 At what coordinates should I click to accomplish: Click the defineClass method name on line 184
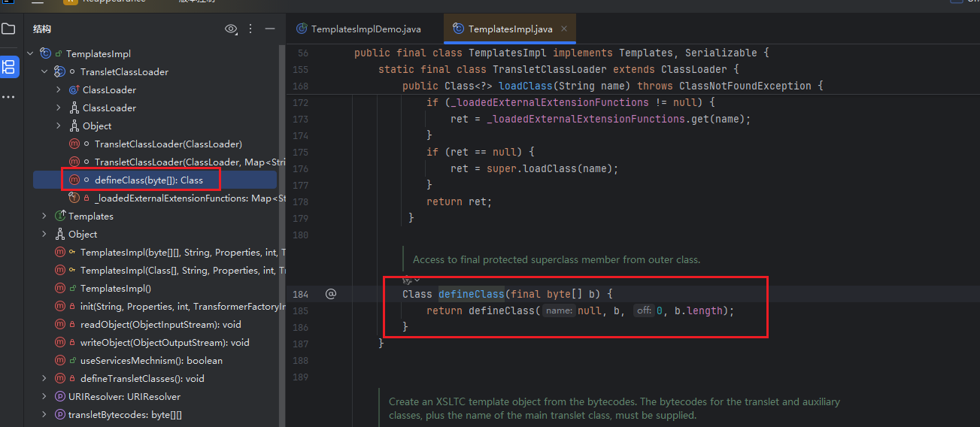click(x=471, y=294)
